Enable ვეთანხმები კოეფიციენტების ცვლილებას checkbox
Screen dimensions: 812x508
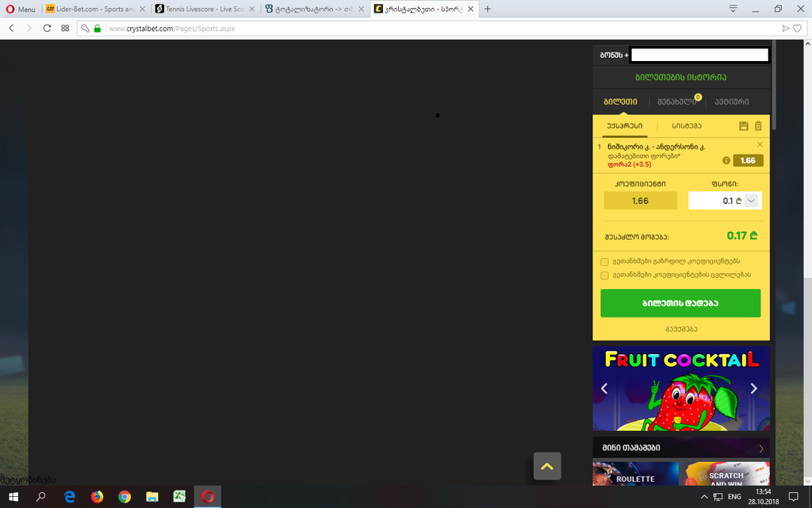pyautogui.click(x=604, y=275)
